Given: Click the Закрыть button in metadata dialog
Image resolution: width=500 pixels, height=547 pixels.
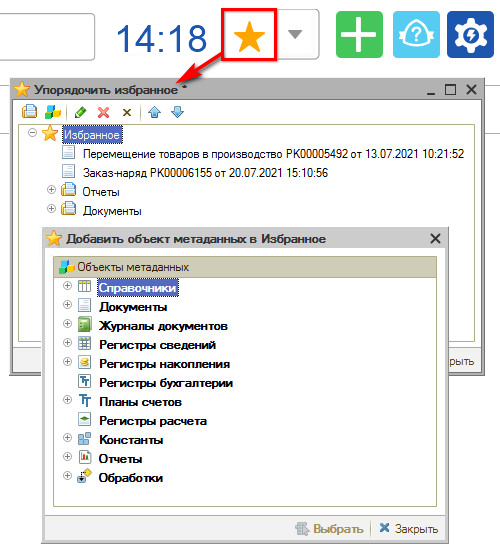Looking at the screenshot, I should 409,529.
